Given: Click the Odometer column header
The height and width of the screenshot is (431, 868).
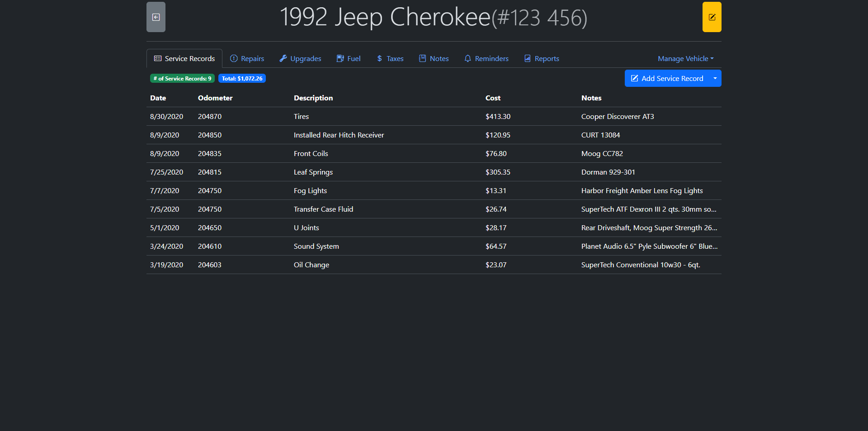Looking at the screenshot, I should click(215, 98).
